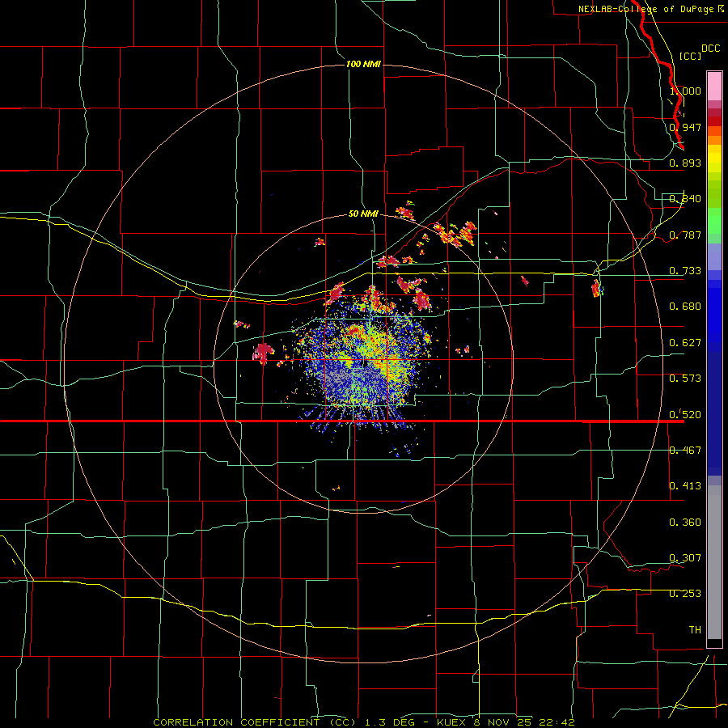This screenshot has height=728, width=728.
Task: Click the KUEX station identifier in the caption
Action: 452,722
